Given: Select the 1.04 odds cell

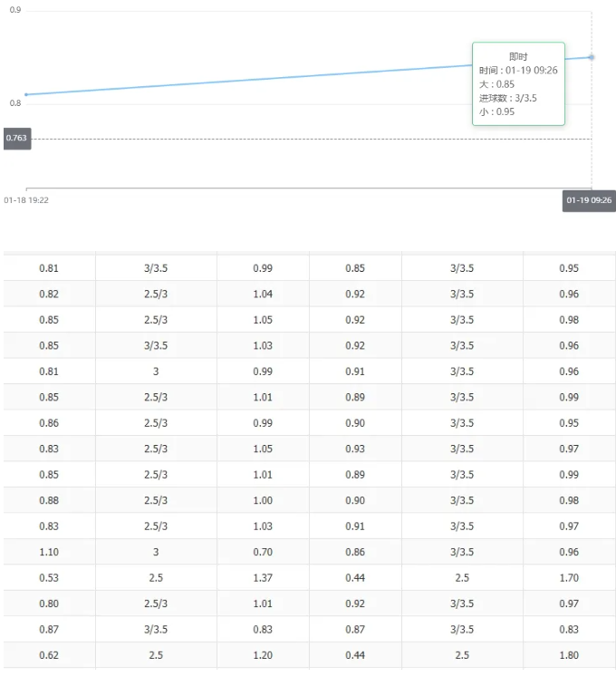Looking at the screenshot, I should (x=263, y=295).
